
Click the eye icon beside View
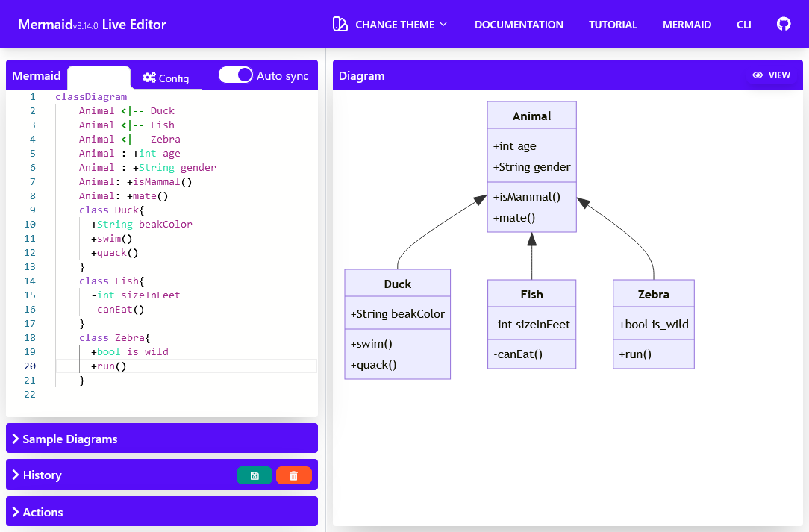click(758, 75)
